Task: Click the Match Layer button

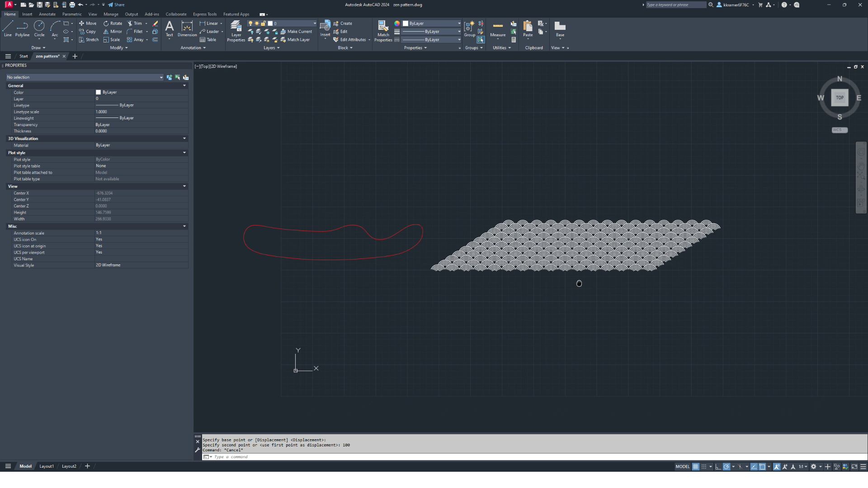Action: click(x=295, y=40)
